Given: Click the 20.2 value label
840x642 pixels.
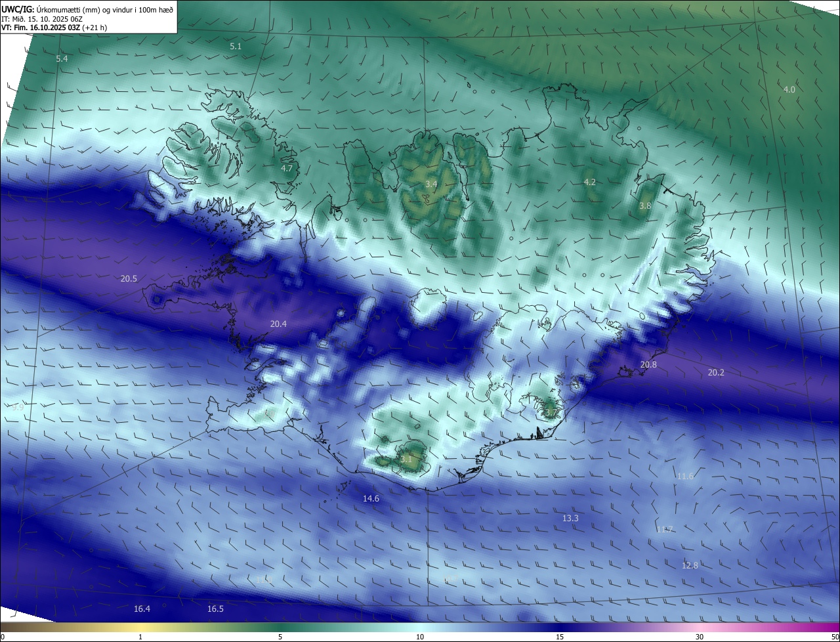Looking at the screenshot, I should [716, 372].
